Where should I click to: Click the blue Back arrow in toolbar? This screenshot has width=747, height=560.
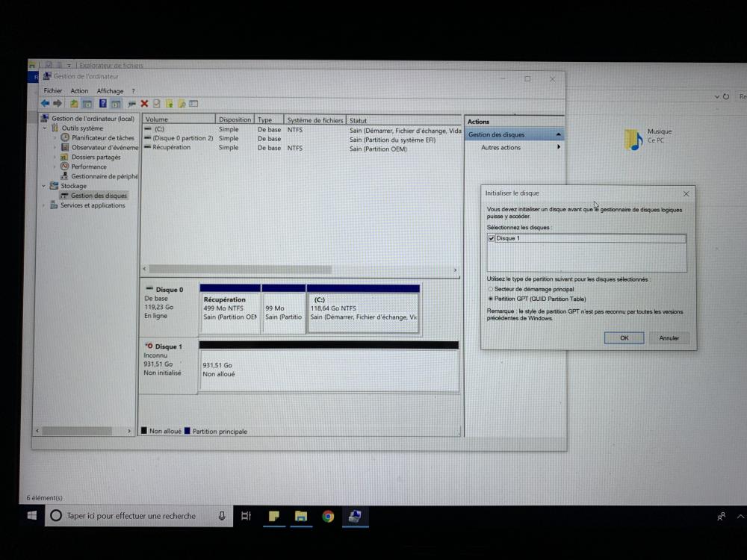click(46, 103)
